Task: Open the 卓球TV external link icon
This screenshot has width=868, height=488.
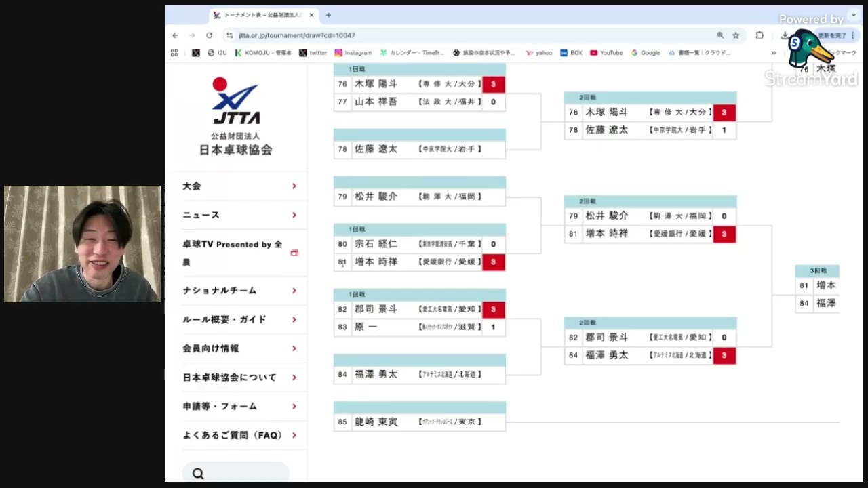Action: coord(294,253)
